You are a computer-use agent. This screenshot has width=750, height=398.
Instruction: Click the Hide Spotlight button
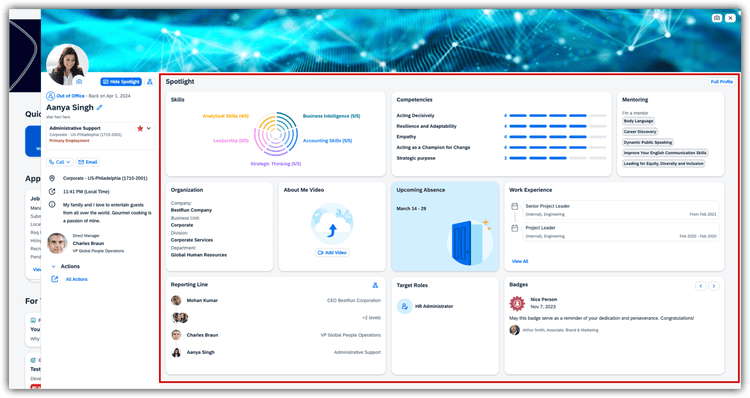(x=121, y=82)
